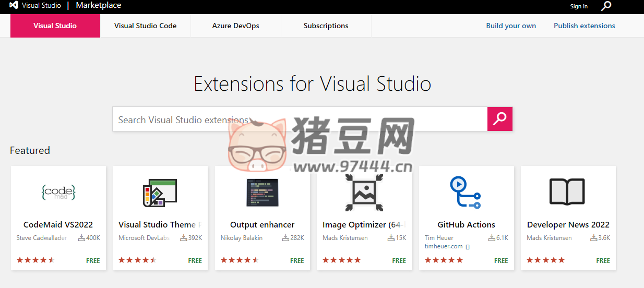Click FREE label on Image Optimizer card

click(399, 260)
